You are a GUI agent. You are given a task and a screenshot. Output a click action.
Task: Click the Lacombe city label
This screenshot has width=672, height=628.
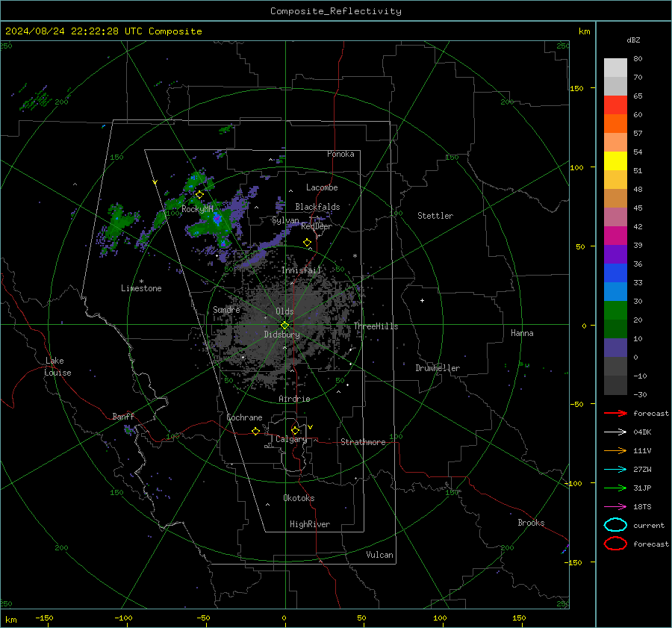pyautogui.click(x=322, y=187)
